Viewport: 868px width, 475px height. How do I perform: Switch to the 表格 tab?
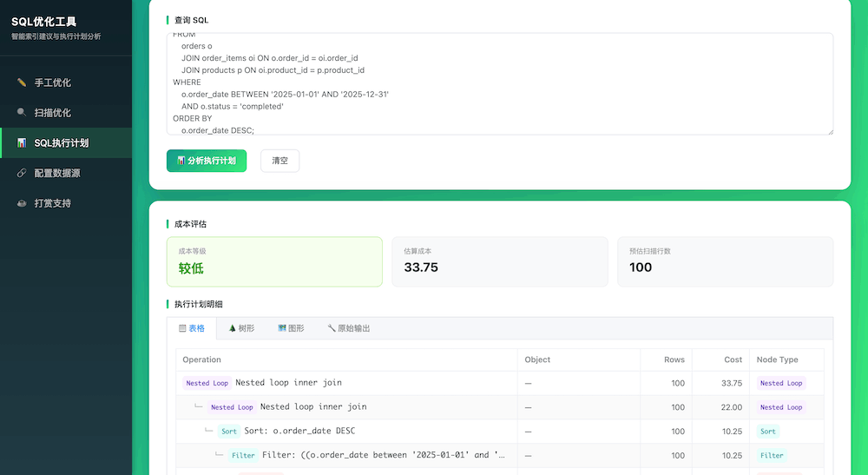[x=192, y=328]
